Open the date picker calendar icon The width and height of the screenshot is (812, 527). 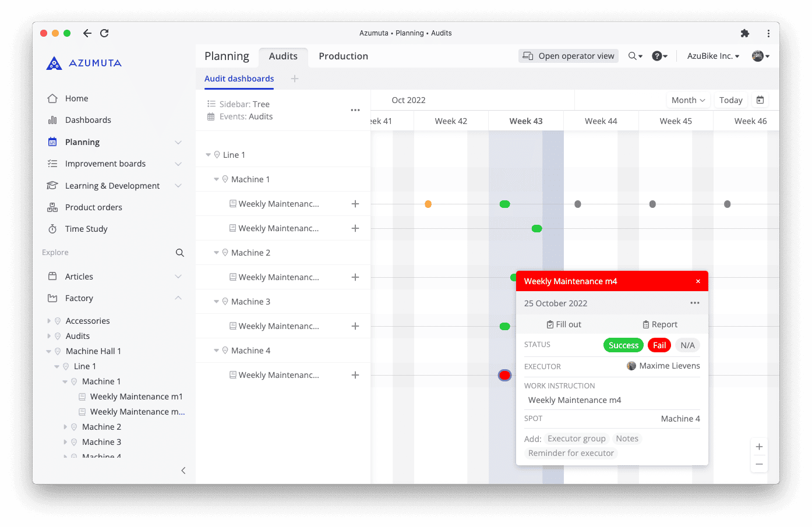tap(760, 100)
